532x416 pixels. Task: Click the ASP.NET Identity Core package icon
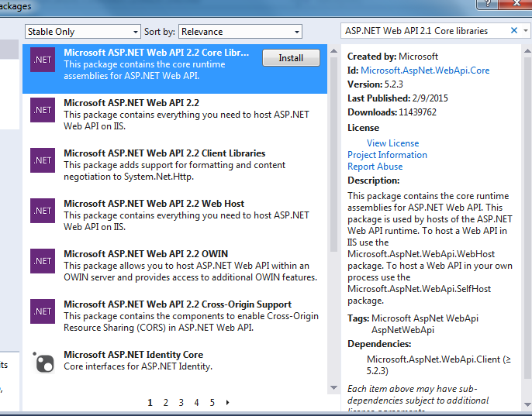pos(42,362)
